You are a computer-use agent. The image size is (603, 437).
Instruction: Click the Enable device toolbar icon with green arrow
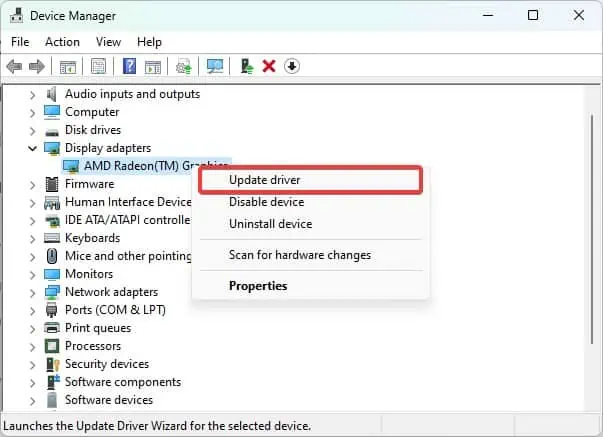247,66
